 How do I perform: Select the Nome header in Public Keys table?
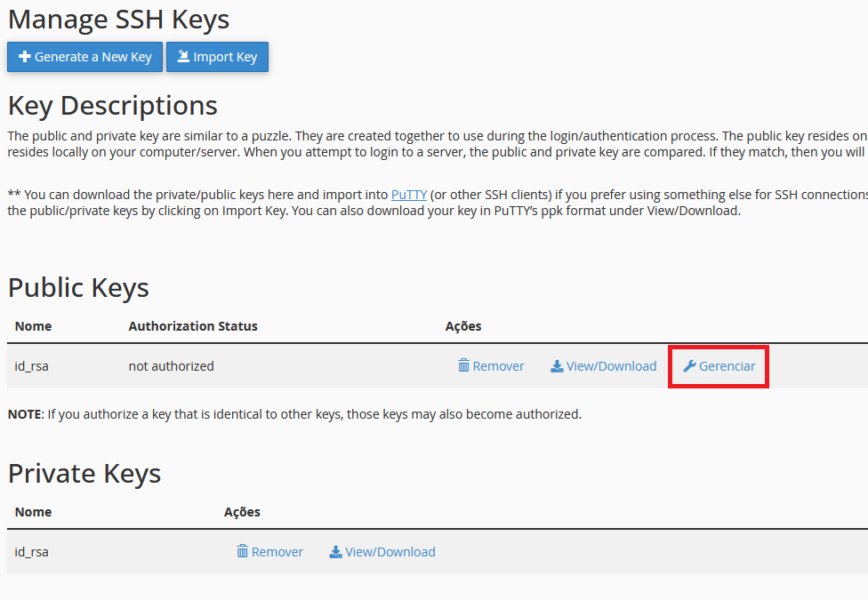34,326
